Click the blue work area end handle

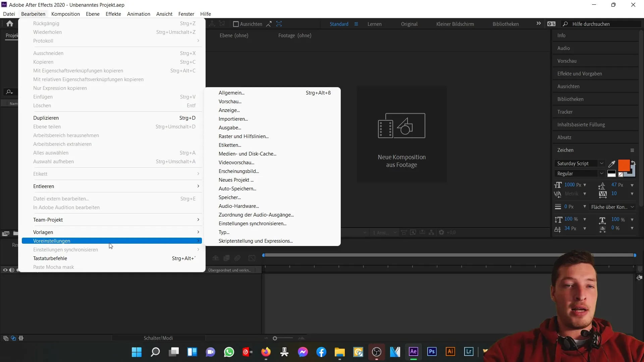(x=635, y=255)
